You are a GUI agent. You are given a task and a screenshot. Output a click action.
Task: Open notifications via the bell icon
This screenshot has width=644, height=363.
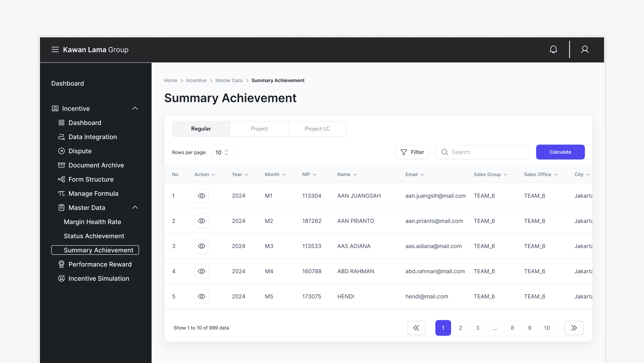click(x=554, y=49)
